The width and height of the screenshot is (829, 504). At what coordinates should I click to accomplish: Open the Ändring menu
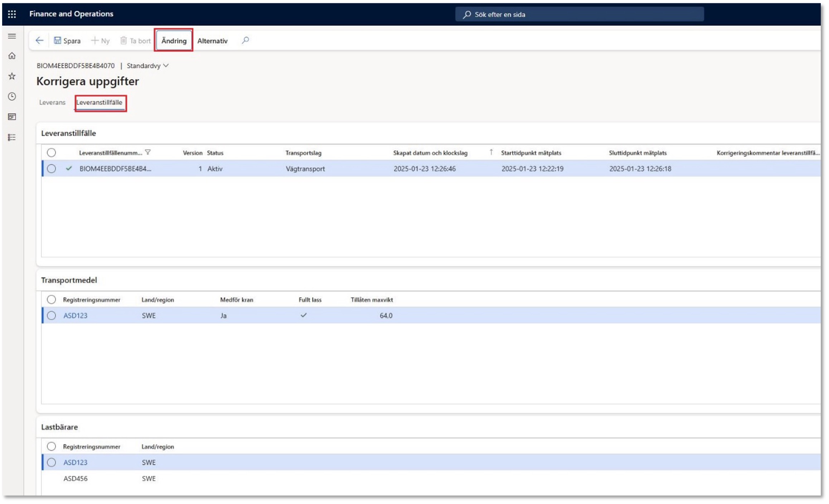coord(174,41)
